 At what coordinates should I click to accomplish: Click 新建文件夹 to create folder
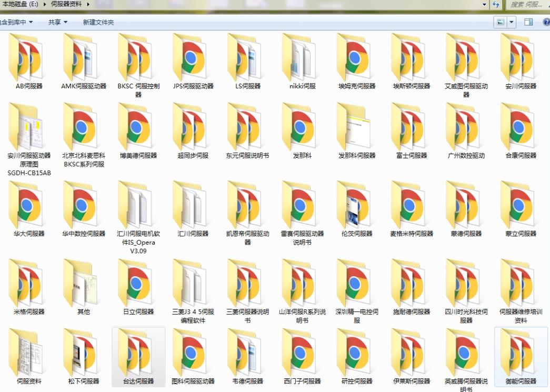[x=98, y=22]
